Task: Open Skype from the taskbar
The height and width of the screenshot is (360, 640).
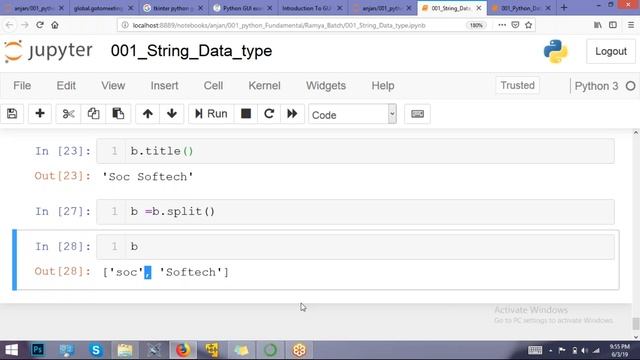Action: tap(96, 350)
